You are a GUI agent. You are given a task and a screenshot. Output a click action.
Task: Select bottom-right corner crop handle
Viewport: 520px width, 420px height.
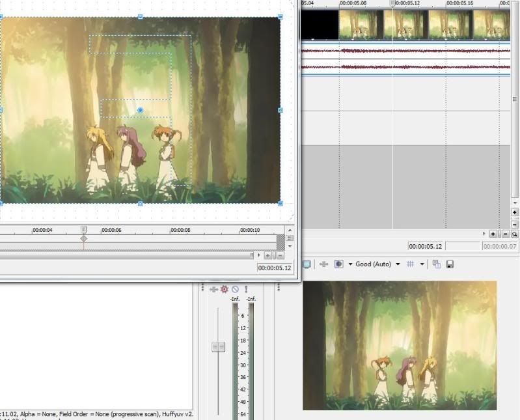click(281, 203)
